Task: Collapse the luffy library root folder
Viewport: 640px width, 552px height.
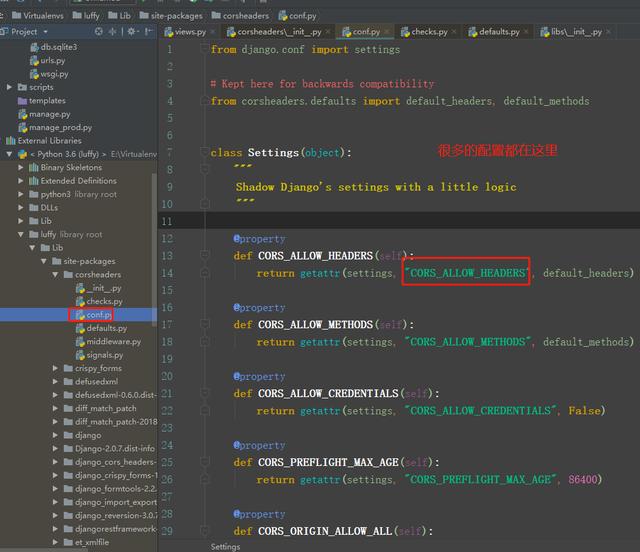Action: pos(20,234)
